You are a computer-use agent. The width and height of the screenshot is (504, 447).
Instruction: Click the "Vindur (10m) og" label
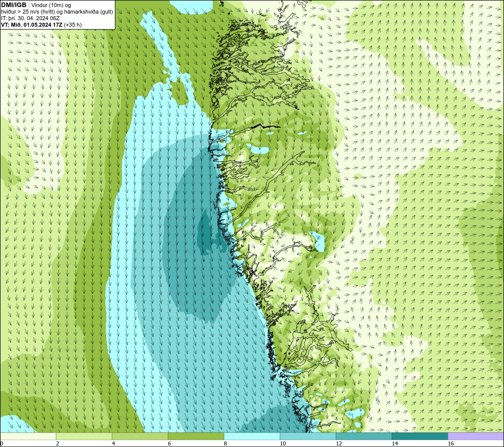(51, 6)
